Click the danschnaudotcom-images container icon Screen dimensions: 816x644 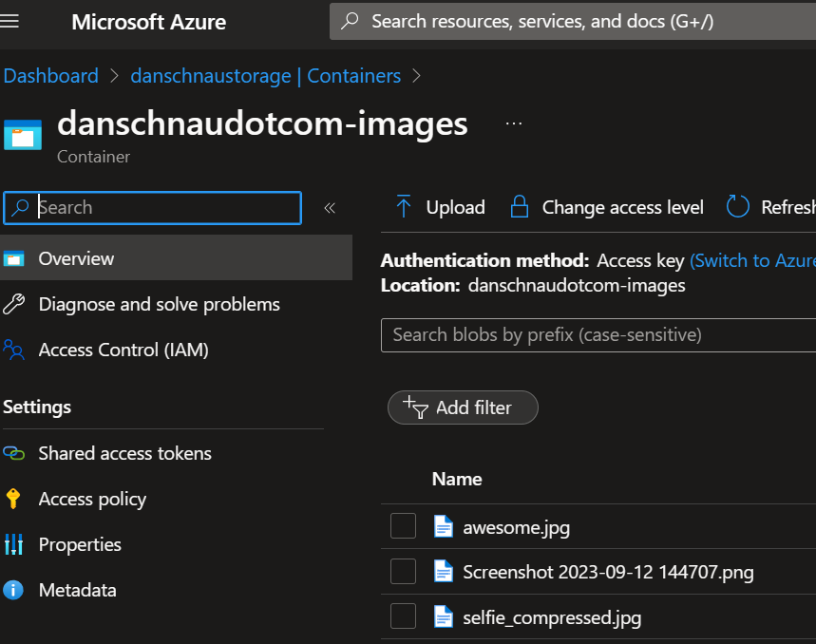23,135
